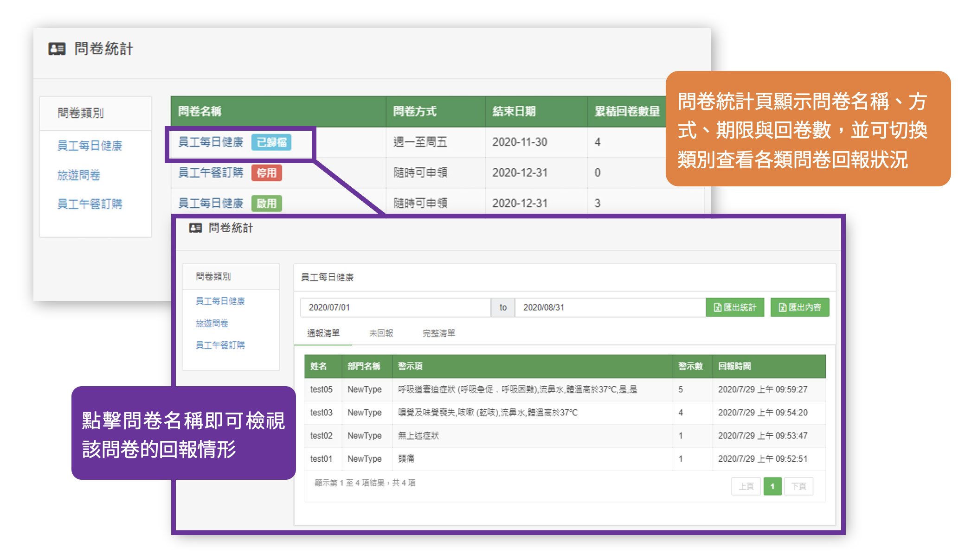Click 下頁 next page button
This screenshot has height=560, width=978.
click(798, 486)
